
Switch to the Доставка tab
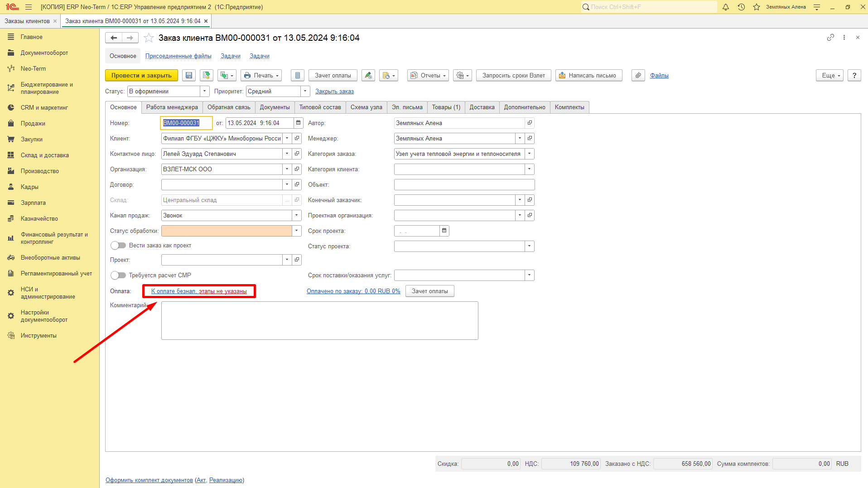482,107
